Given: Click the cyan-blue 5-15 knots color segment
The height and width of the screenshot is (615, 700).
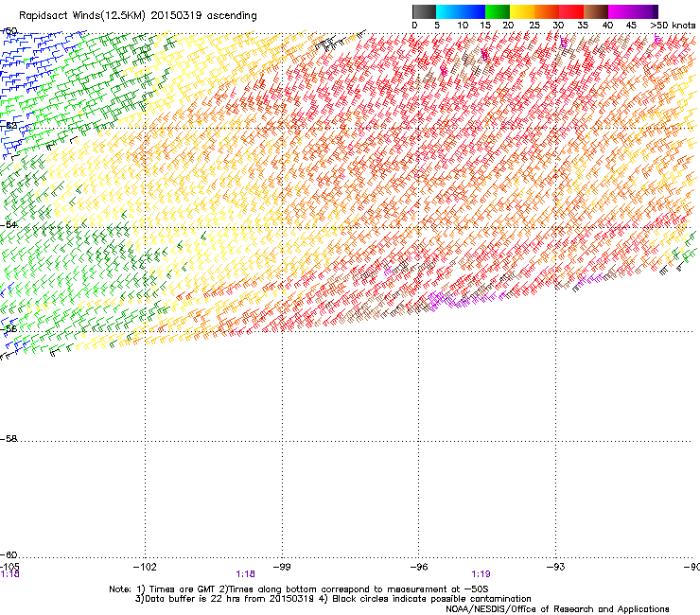Looking at the screenshot, I should 461,11.
